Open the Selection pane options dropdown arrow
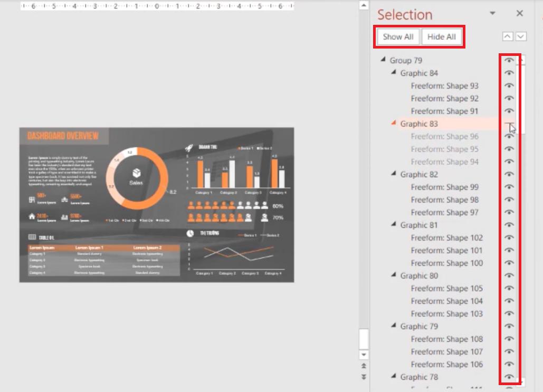Image resolution: width=543 pixels, height=392 pixels. tap(492, 13)
